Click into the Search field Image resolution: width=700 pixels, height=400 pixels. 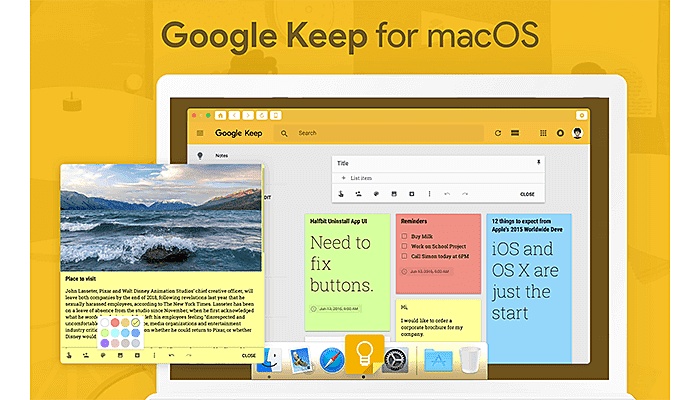click(379, 133)
